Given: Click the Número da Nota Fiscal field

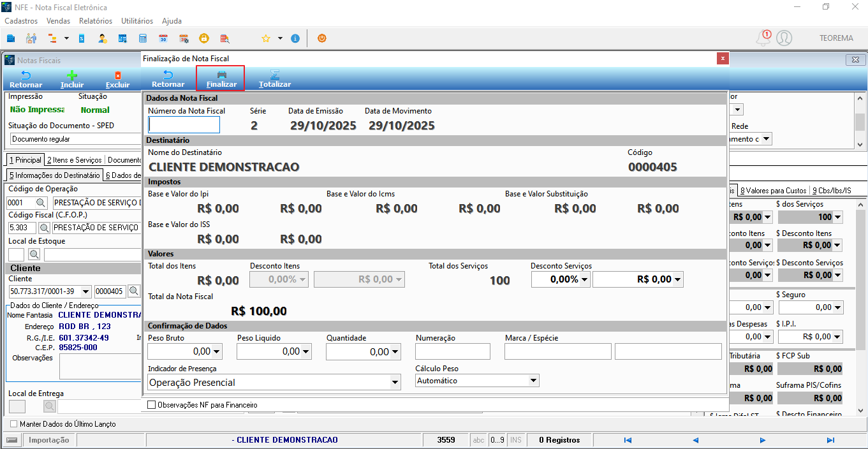Looking at the screenshot, I should tap(184, 125).
